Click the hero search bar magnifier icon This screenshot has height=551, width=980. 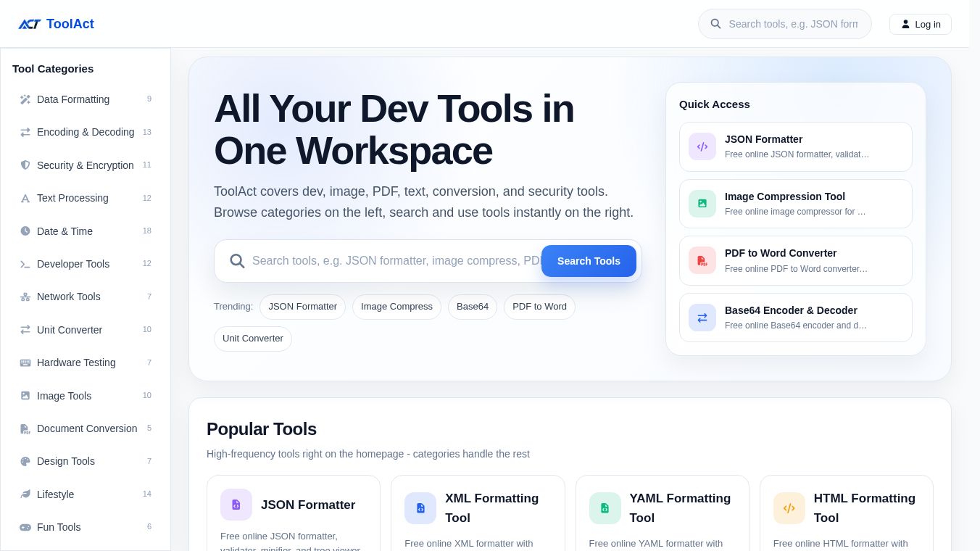[237, 261]
